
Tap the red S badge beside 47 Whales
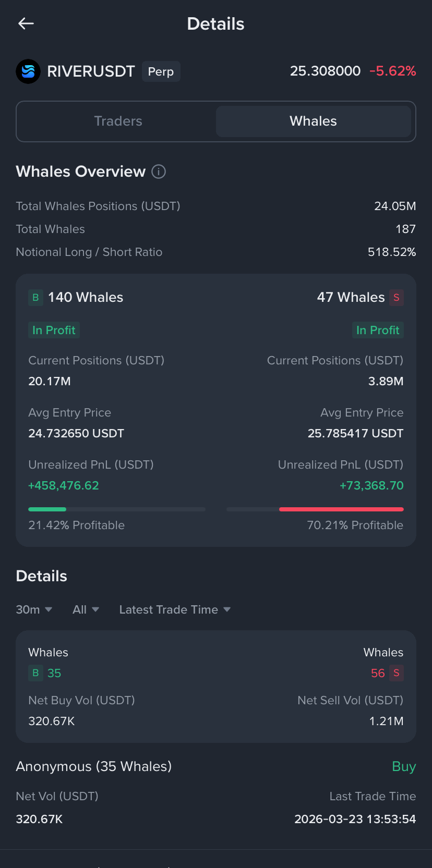click(397, 298)
